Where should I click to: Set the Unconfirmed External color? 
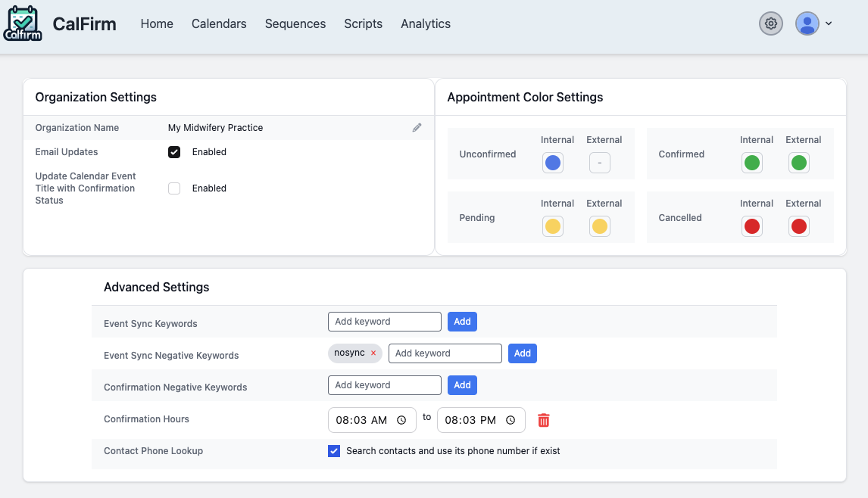pyautogui.click(x=600, y=163)
